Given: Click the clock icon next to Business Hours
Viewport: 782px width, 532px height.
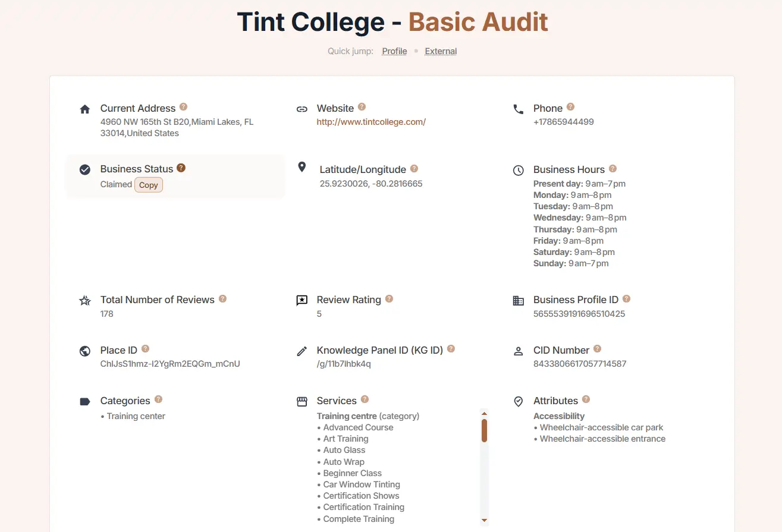Looking at the screenshot, I should click(x=518, y=170).
